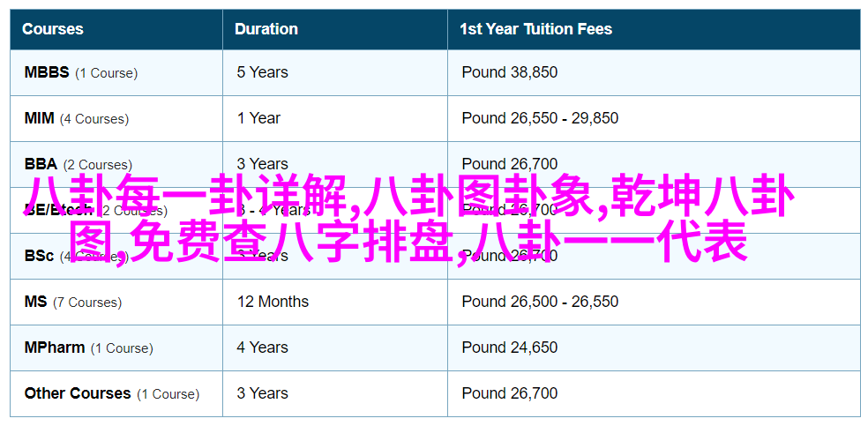Select the Other Courses cell
Viewport: 868px width, 426px height.
pyautogui.click(x=116, y=394)
